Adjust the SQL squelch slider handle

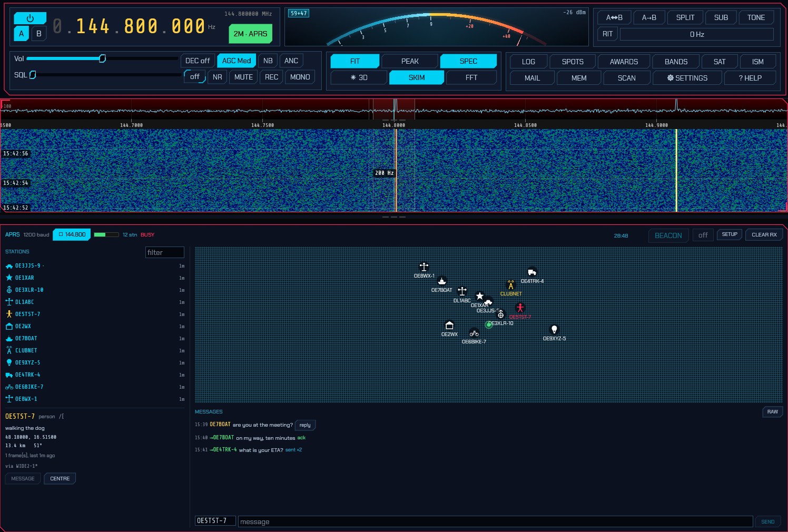pyautogui.click(x=33, y=75)
